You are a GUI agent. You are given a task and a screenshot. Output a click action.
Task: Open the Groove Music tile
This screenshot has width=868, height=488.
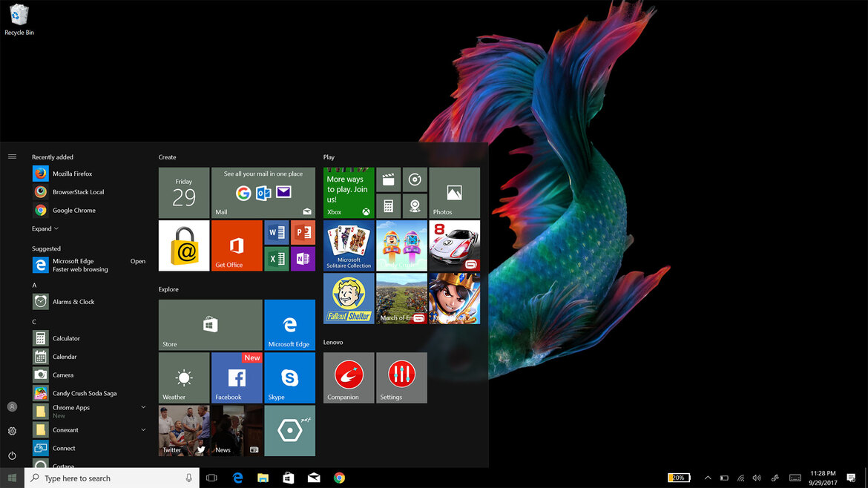click(415, 179)
